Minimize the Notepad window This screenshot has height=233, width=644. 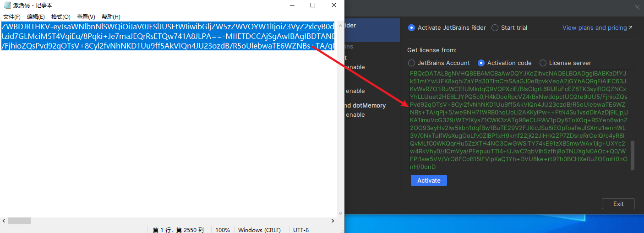coord(292,5)
